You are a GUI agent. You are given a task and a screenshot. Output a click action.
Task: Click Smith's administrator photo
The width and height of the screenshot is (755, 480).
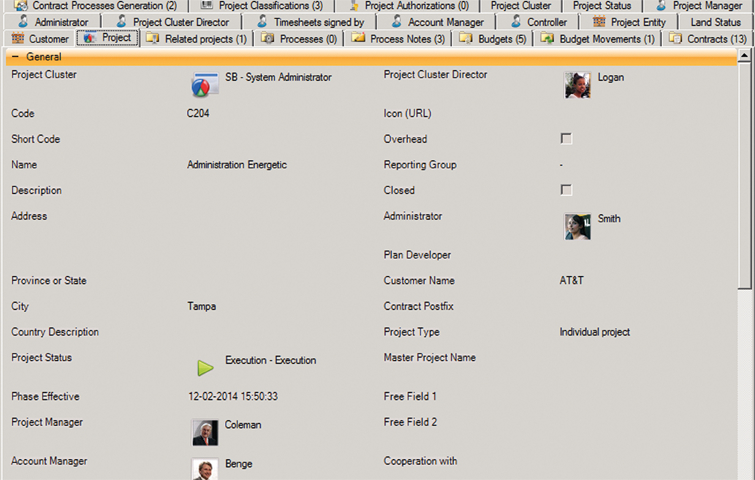click(x=577, y=226)
